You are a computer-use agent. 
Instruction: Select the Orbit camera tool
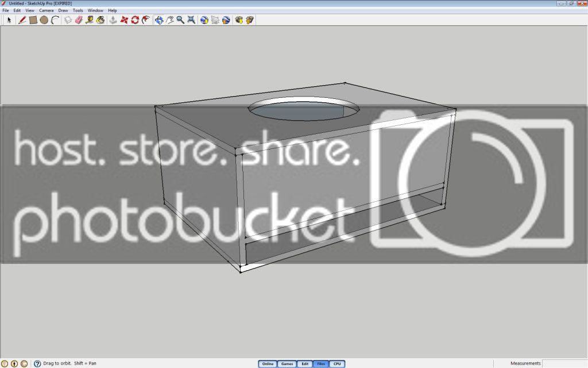[x=159, y=20]
